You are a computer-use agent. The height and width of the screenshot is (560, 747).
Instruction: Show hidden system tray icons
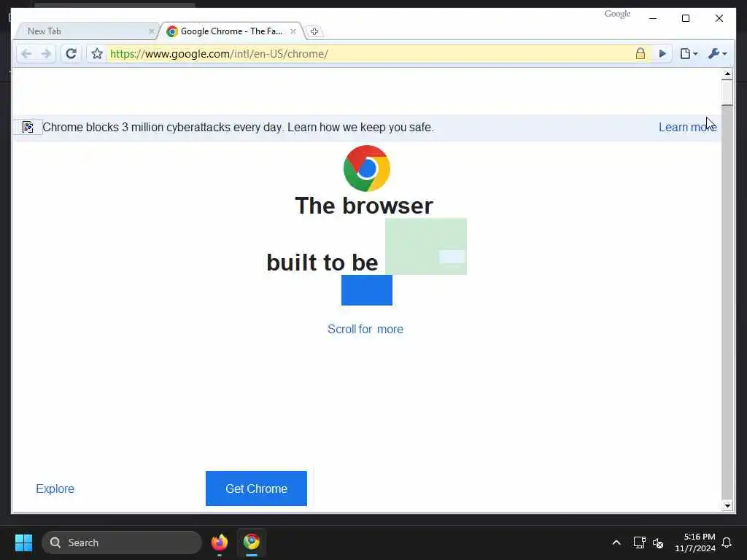click(x=616, y=542)
